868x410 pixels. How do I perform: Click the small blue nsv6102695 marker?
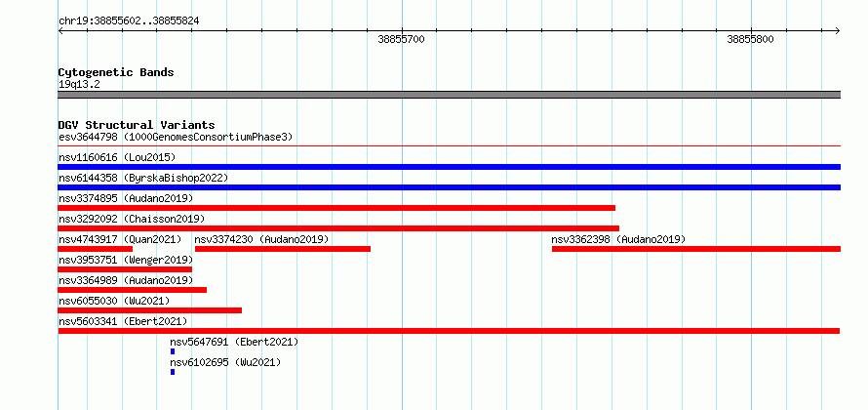click(x=173, y=372)
